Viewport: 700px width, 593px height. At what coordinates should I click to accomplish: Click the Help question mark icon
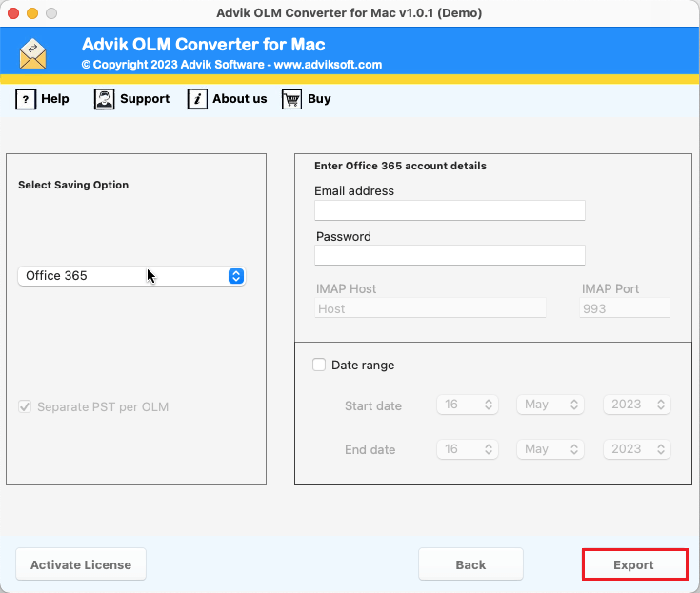tap(26, 99)
